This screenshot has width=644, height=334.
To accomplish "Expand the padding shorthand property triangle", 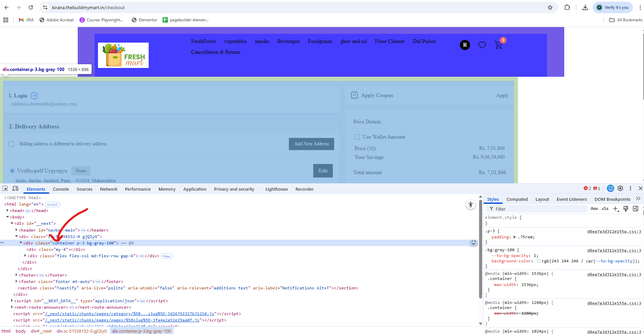I will (515, 237).
